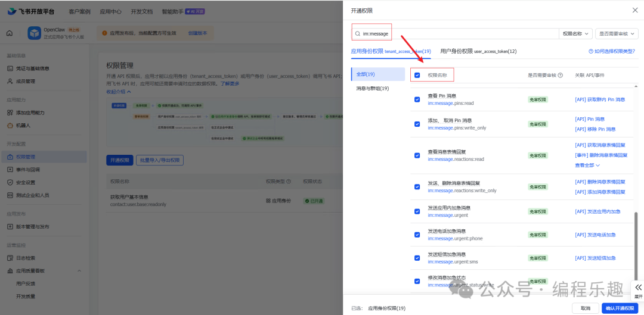Screen dimensions: 644x315
Task: Click the 展开 double-chevron panel icon
Action: [638, 287]
